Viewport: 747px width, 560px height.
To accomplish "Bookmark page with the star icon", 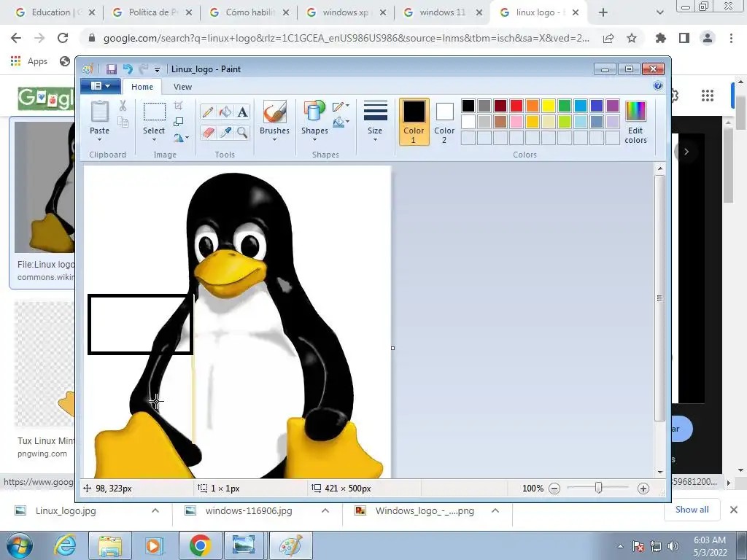I will tap(632, 38).
